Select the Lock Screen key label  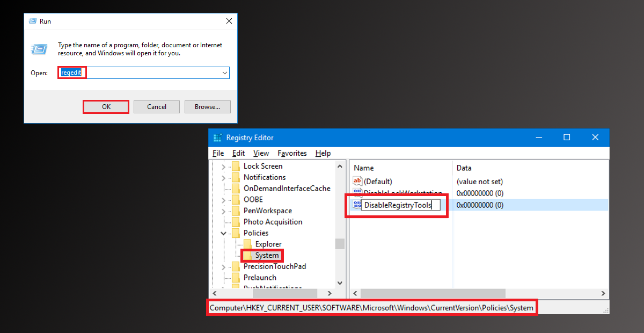pos(263,166)
